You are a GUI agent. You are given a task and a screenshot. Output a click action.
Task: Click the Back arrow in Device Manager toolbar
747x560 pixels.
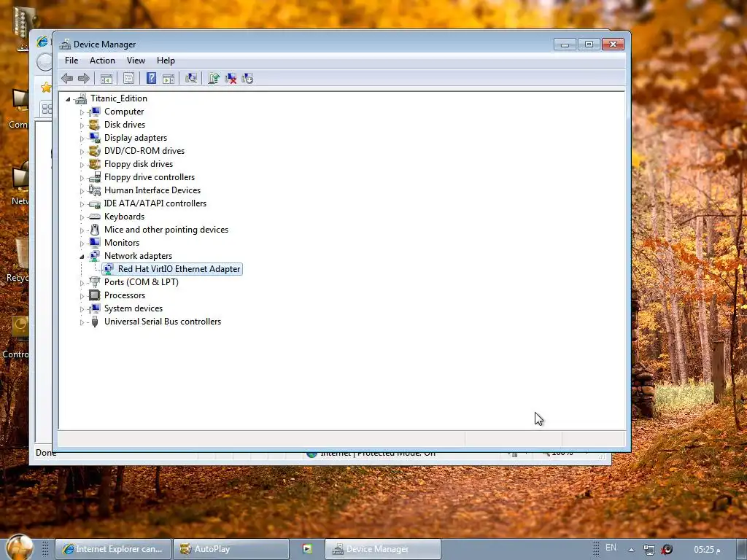(x=67, y=78)
